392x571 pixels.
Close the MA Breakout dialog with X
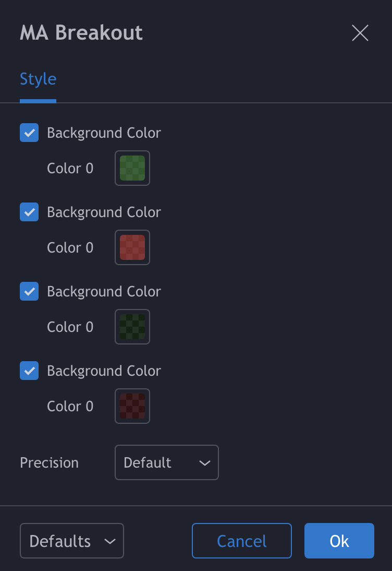(360, 33)
